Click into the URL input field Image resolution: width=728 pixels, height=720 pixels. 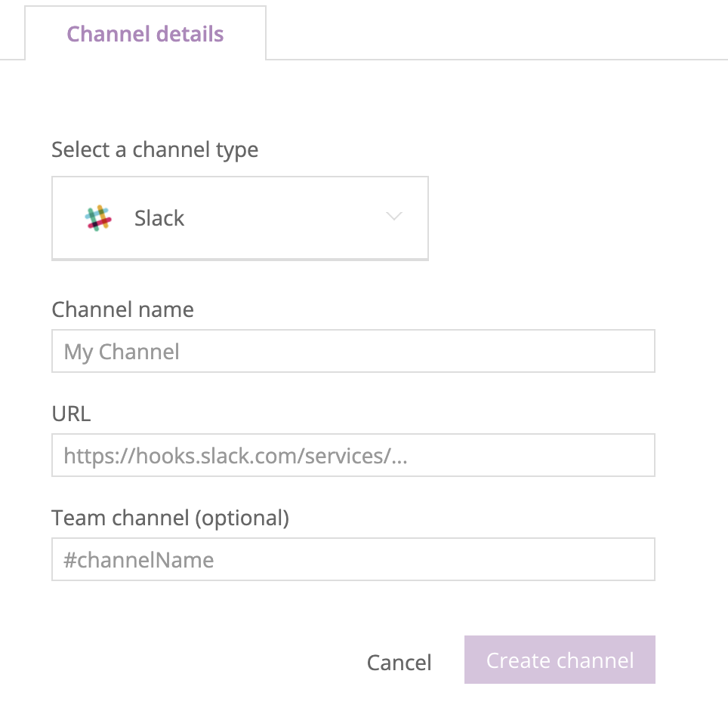[x=353, y=455]
